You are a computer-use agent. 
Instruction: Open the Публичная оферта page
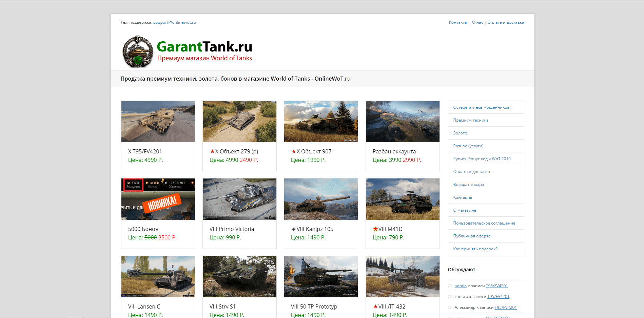pyautogui.click(x=472, y=236)
